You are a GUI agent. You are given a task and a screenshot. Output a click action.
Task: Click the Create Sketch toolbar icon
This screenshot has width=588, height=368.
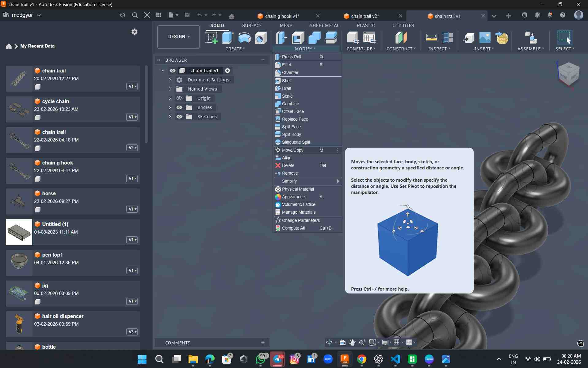pyautogui.click(x=212, y=38)
